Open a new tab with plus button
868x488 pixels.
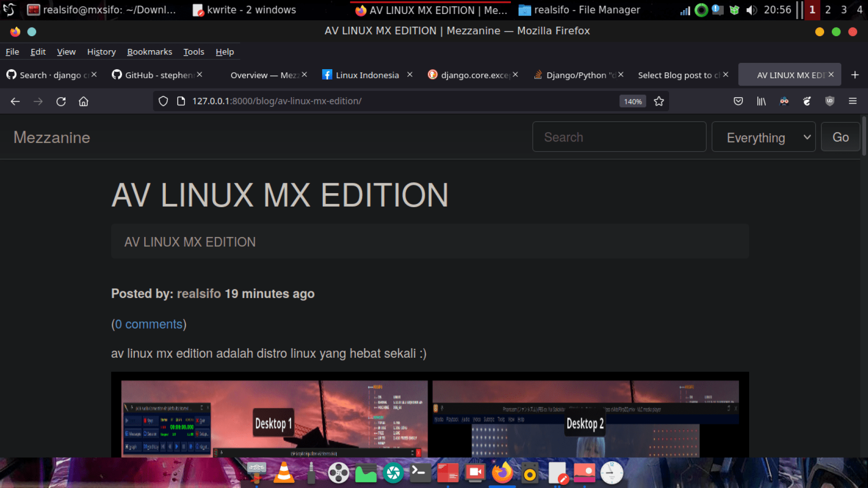[855, 75]
